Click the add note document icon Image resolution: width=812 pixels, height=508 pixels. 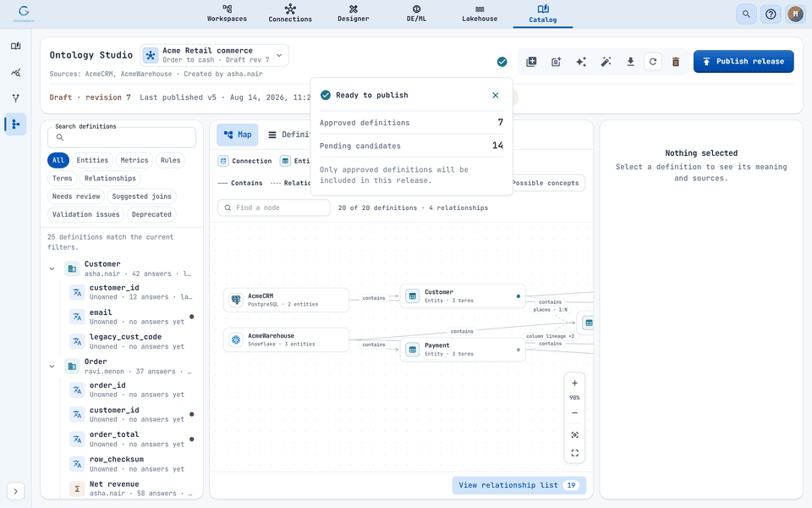click(x=557, y=62)
